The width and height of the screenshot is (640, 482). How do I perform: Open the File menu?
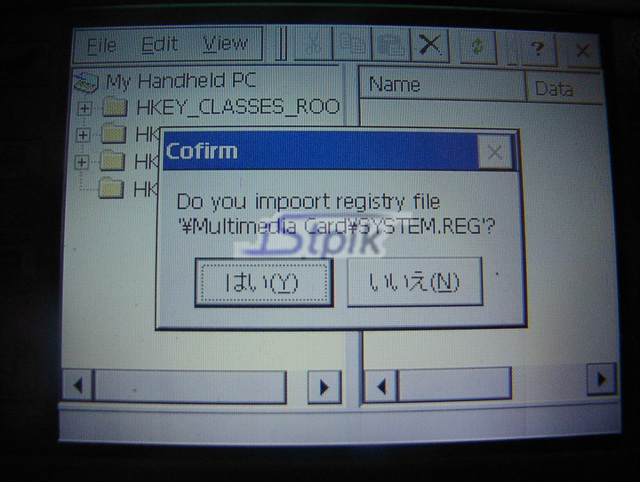coord(101,45)
